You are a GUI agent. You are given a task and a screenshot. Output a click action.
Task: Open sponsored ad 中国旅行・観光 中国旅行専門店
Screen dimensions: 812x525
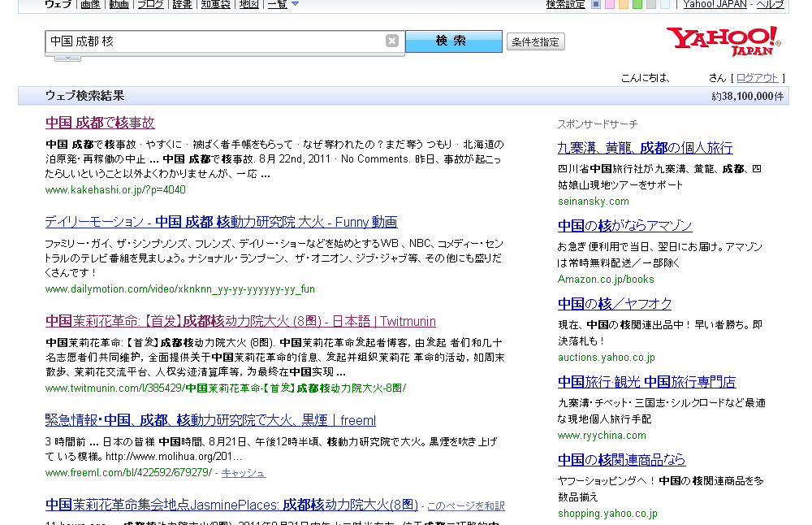click(647, 382)
